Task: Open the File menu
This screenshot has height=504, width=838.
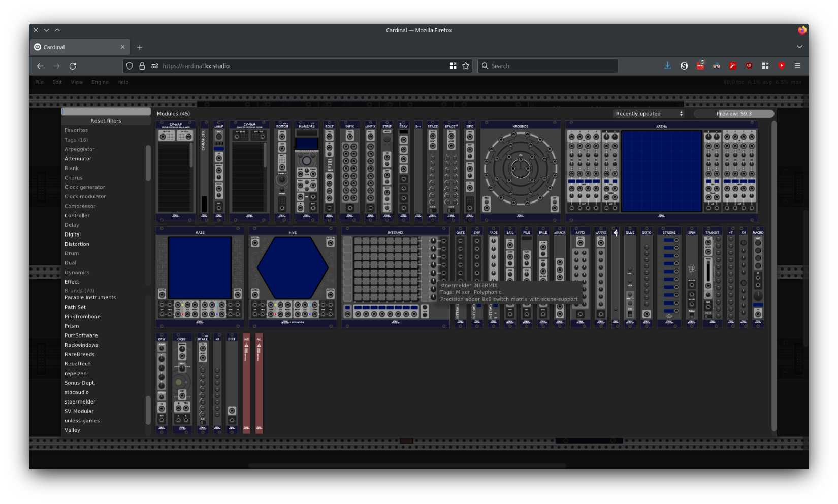Action: click(x=39, y=82)
